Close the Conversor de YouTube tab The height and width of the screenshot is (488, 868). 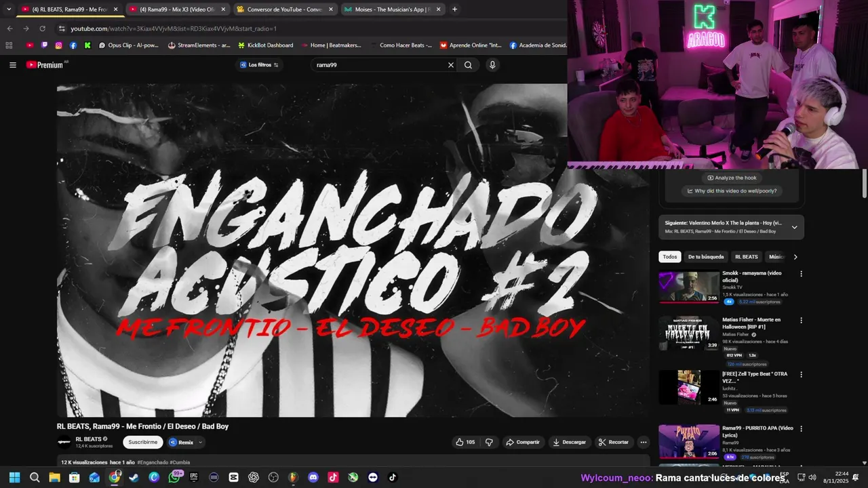331,9
